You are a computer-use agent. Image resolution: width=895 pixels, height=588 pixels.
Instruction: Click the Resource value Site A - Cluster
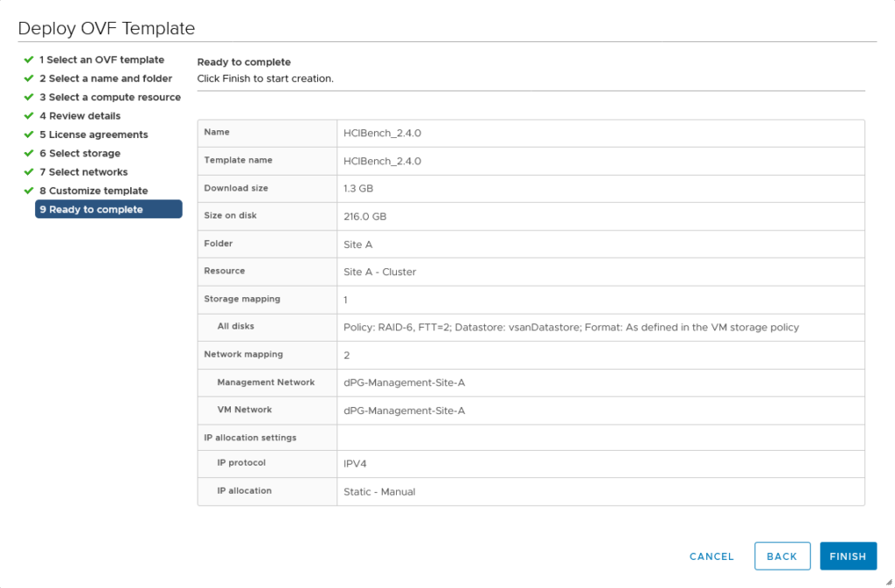click(x=379, y=272)
